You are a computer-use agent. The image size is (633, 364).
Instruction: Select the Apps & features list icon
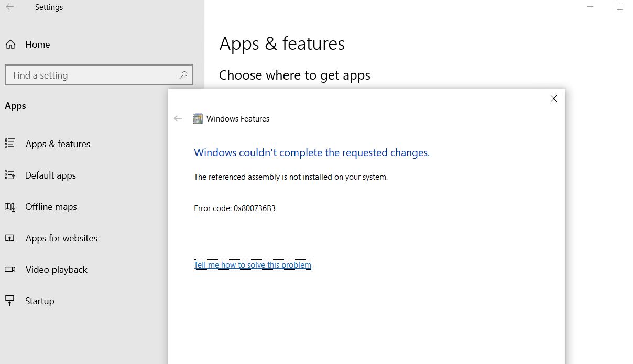pyautogui.click(x=11, y=144)
